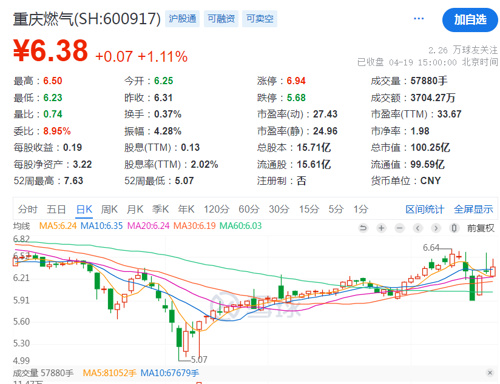Open the 前复权 adjustment dropdown

pyautogui.click(x=480, y=228)
